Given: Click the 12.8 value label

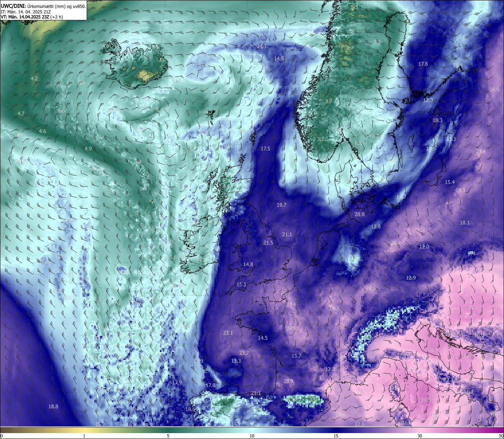Looking at the screenshot, I should pos(376,227).
